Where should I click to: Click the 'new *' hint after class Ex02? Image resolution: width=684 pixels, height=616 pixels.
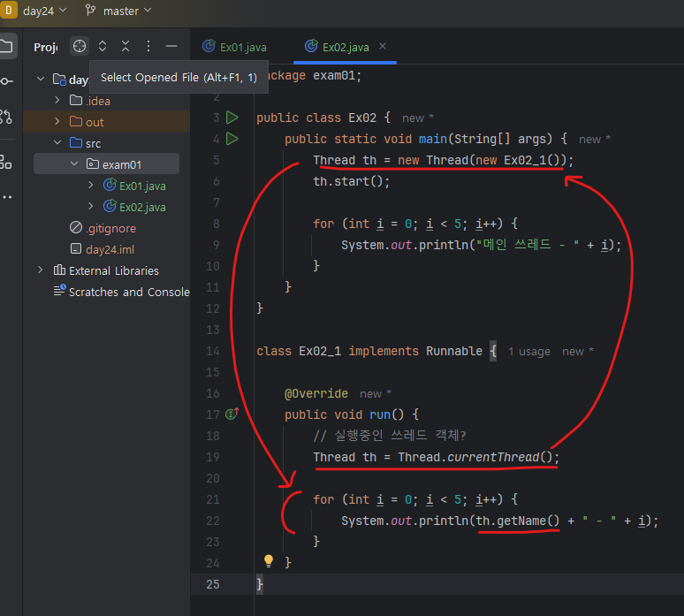[418, 118]
